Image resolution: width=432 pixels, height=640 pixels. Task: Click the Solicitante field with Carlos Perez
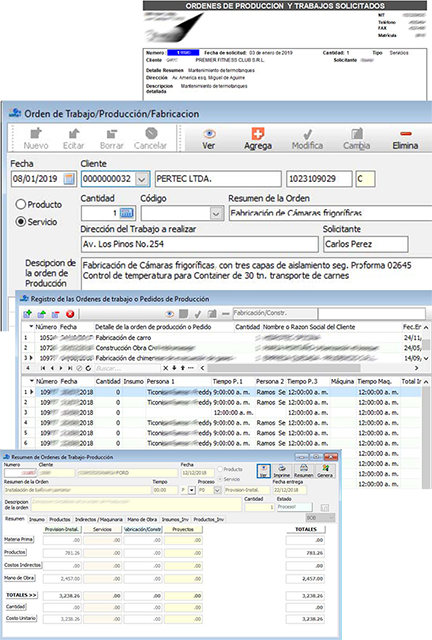pos(366,244)
